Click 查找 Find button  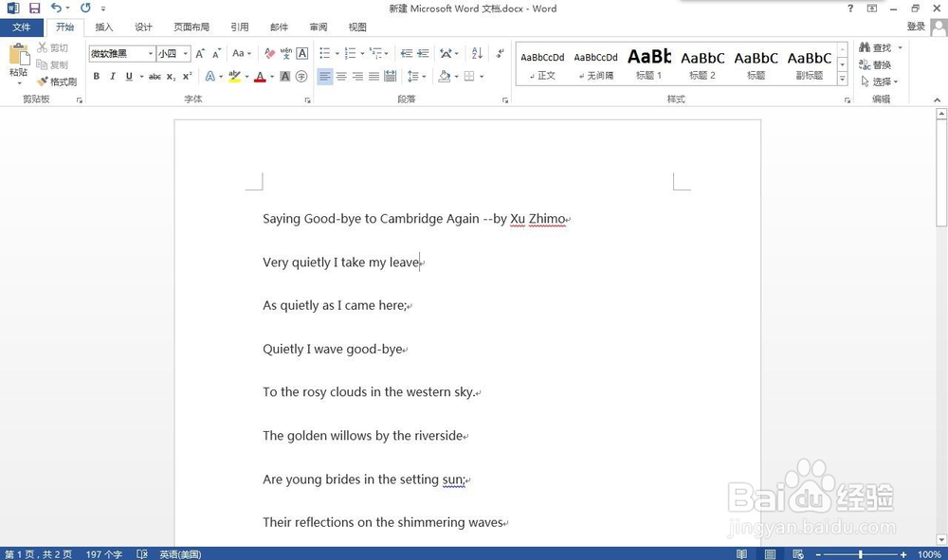875,47
